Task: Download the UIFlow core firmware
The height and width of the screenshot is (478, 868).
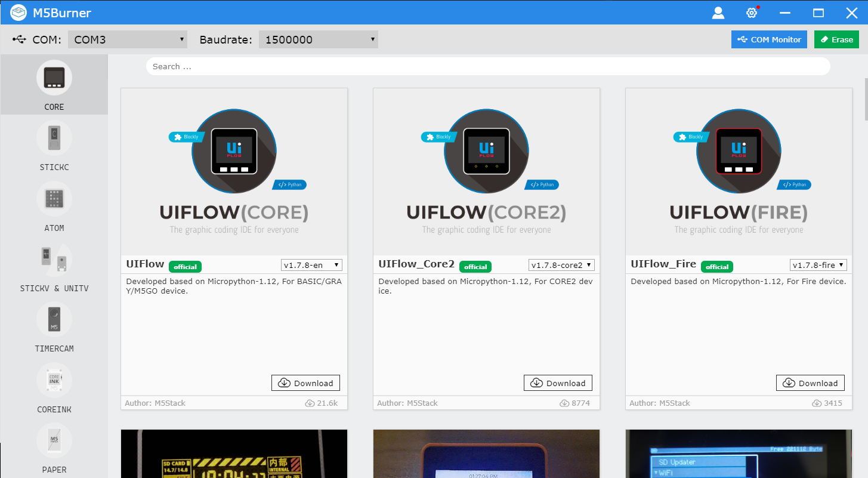Action: 306,383
